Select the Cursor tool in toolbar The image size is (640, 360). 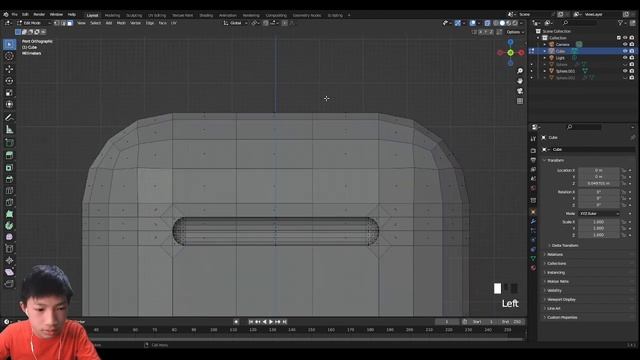[9, 56]
